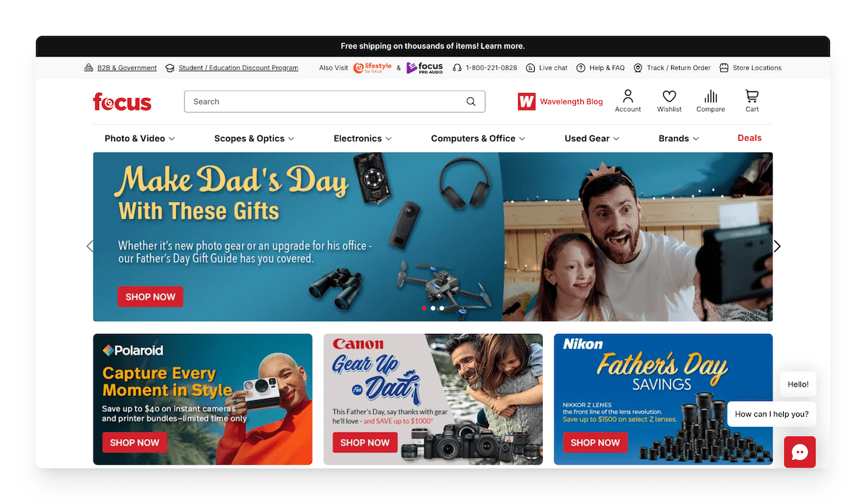The height and width of the screenshot is (504, 866).
Task: Open the Deals menu item
Action: 749,138
